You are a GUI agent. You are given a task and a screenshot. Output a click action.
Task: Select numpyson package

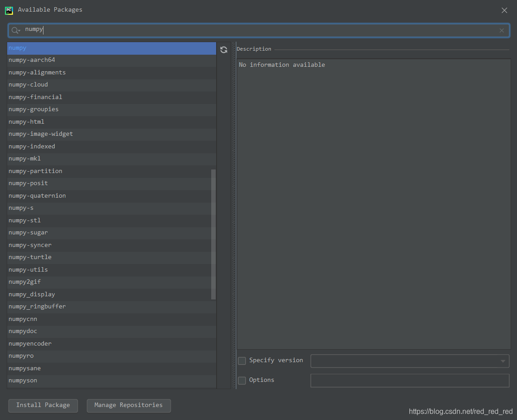tap(112, 381)
